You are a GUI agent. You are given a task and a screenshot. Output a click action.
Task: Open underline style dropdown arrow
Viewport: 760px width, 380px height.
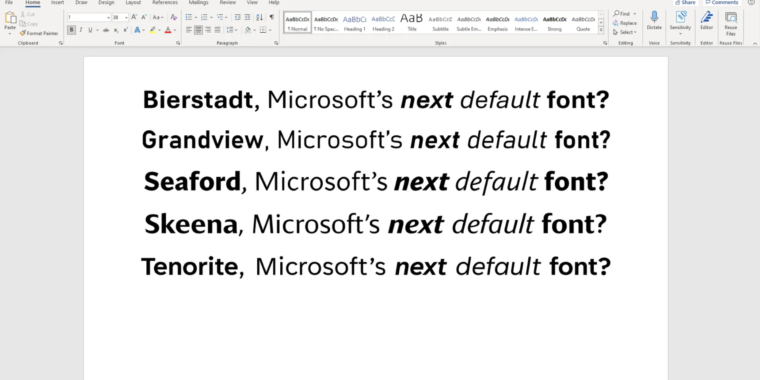click(97, 30)
